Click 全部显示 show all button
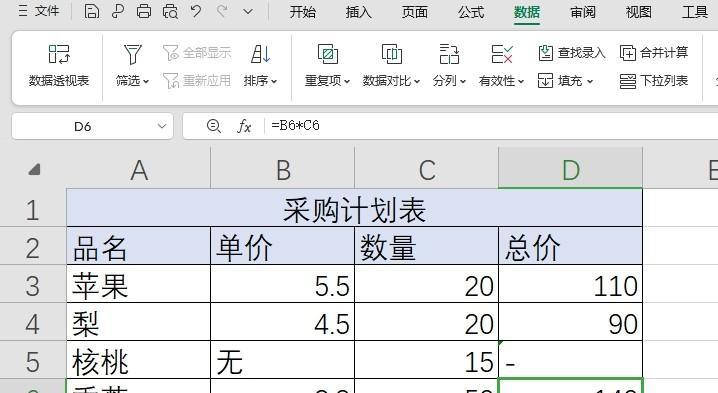Viewport: 718px width, 393px height. (x=197, y=52)
